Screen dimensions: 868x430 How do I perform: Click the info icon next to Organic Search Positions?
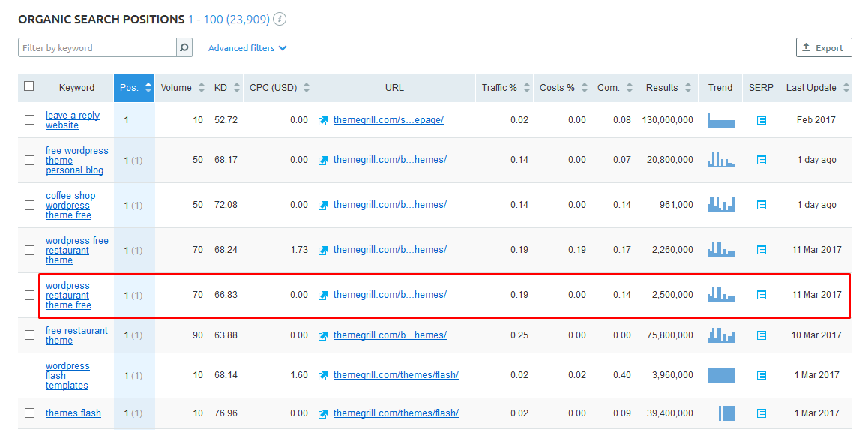[280, 20]
